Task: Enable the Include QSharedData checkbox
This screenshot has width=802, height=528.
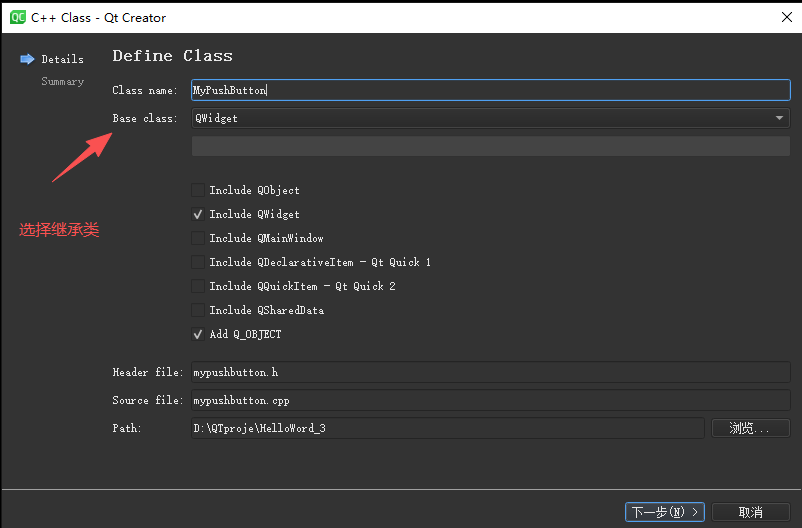Action: point(198,311)
